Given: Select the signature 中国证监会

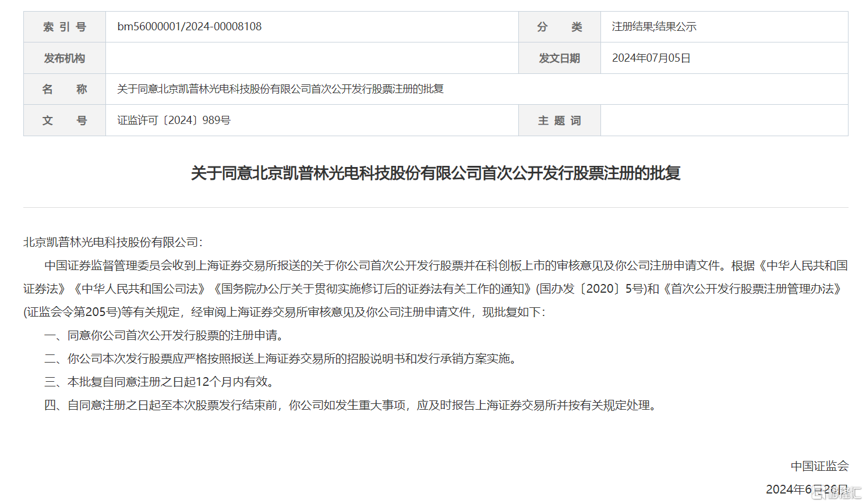Looking at the screenshot, I should pyautogui.click(x=819, y=466).
